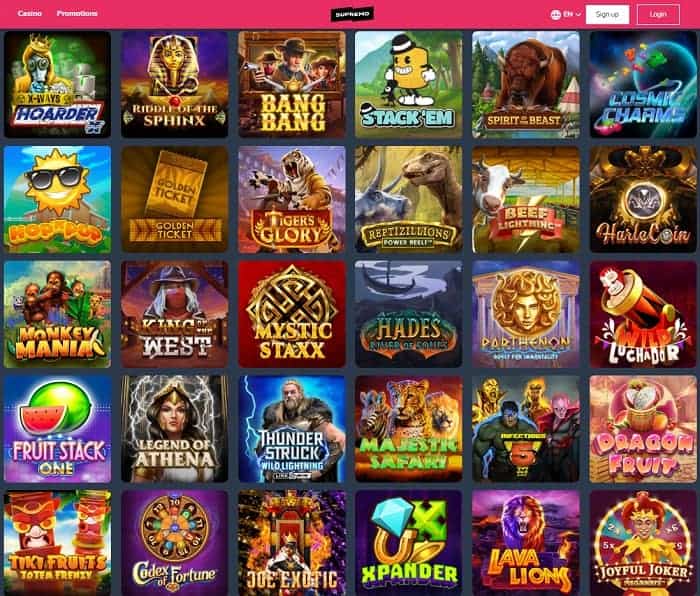
Task: Select the Bang Bang slot thumbnail
Action: [x=292, y=84]
